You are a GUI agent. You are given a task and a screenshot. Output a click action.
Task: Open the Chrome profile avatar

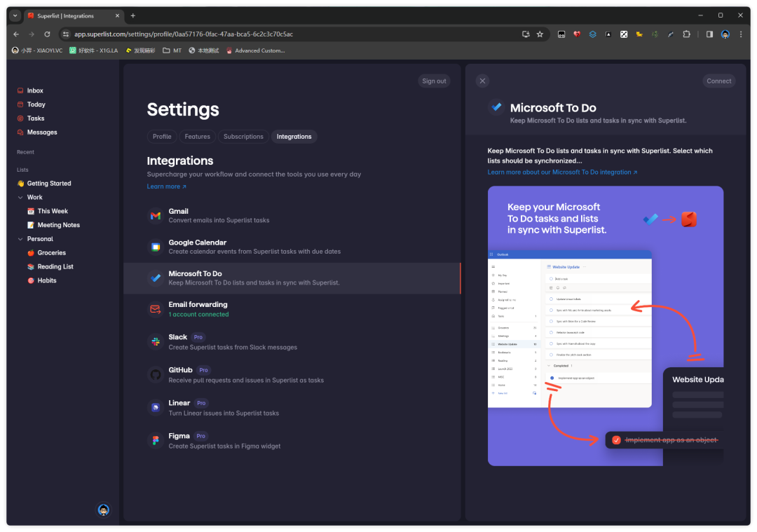pyautogui.click(x=725, y=34)
